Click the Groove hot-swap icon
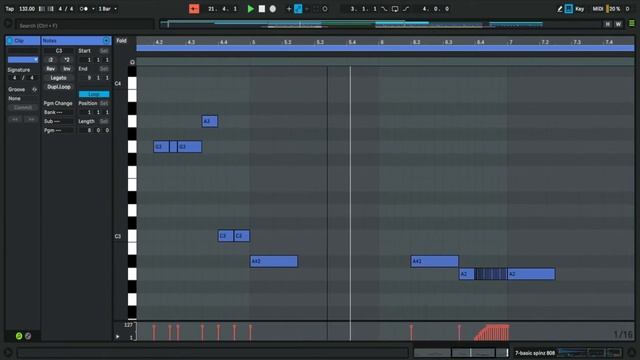The image size is (640, 360). 34,89
